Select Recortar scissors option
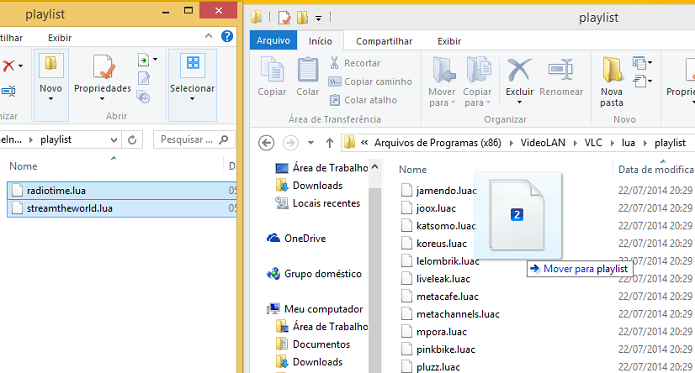Screen dimensions: 695x373 coord(355,63)
